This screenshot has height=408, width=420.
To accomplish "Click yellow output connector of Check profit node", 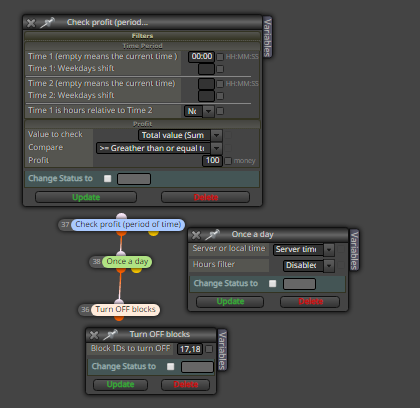I will 153,232.
